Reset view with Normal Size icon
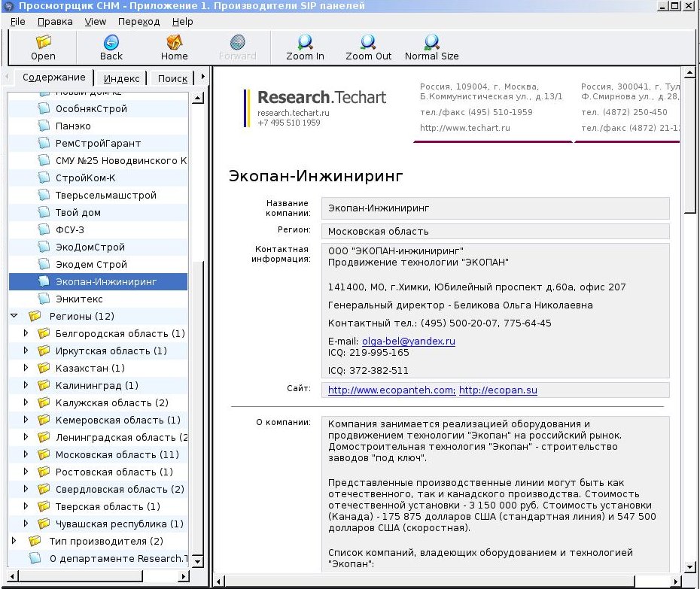The height and width of the screenshot is (589, 700). [432, 42]
